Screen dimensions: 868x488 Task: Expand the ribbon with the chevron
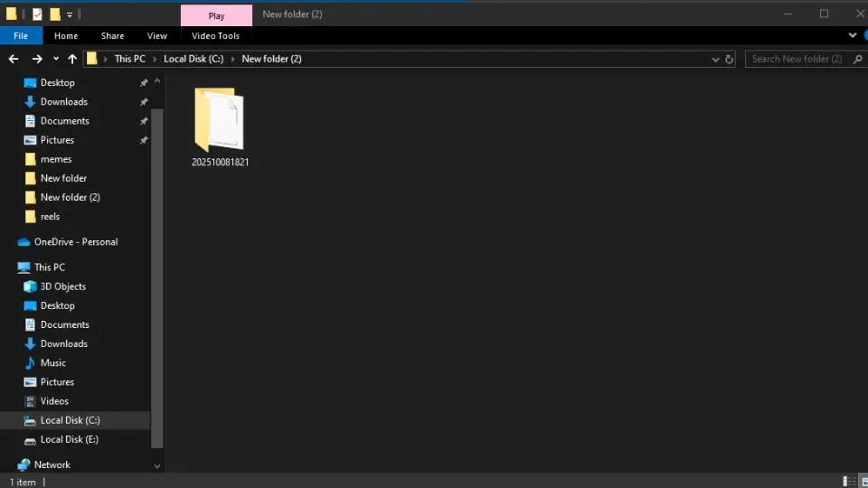(x=852, y=35)
